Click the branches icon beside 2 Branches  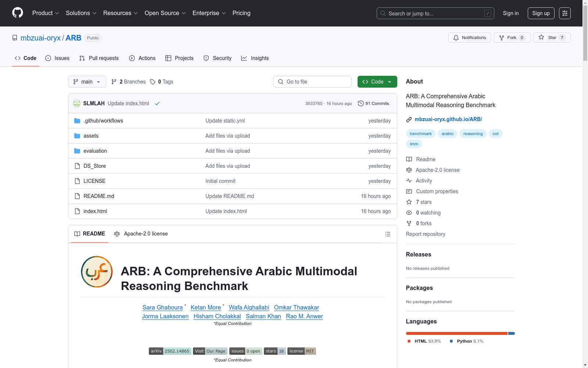pyautogui.click(x=114, y=82)
